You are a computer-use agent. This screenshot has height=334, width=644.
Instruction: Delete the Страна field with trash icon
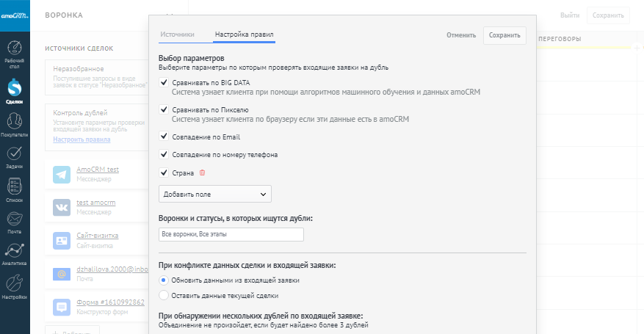click(x=203, y=173)
